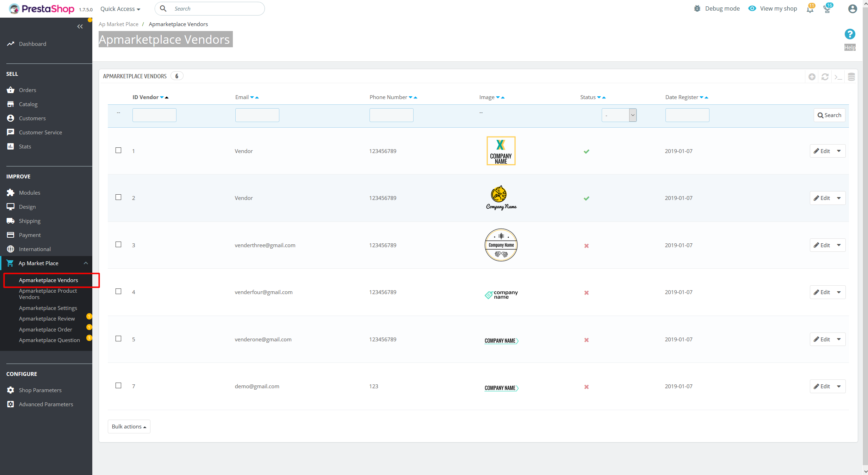This screenshot has height=475, width=868.
Task: Open the Apmarketplace Review menu item
Action: 47,318
